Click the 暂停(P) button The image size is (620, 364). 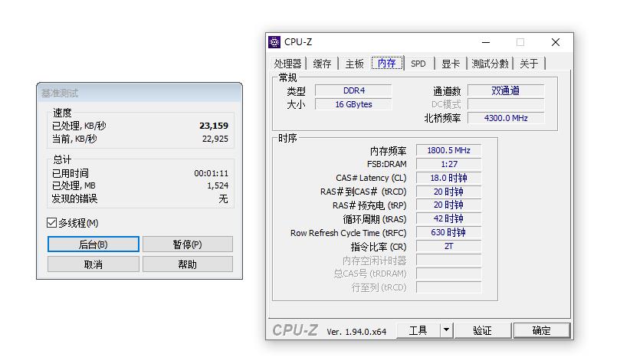pyautogui.click(x=188, y=244)
